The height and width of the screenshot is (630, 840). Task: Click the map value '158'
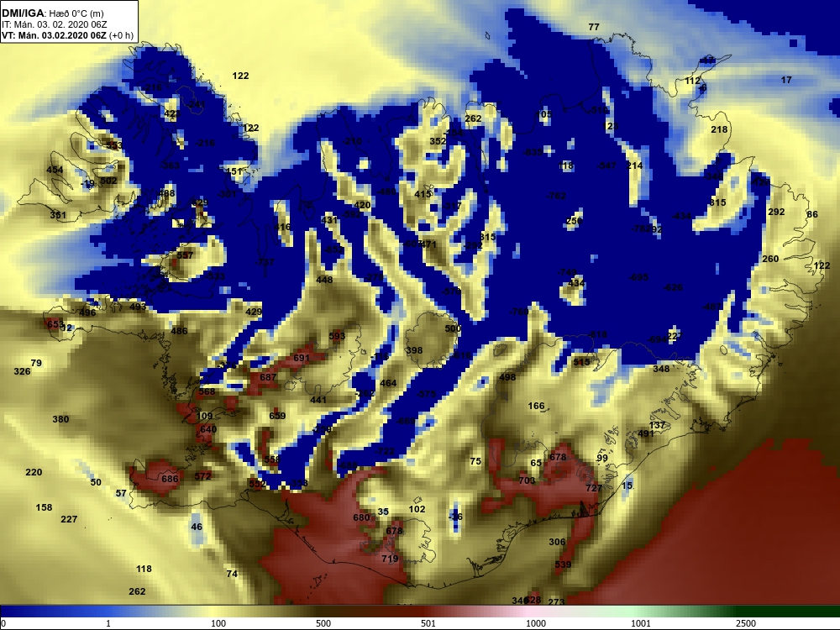click(x=44, y=507)
